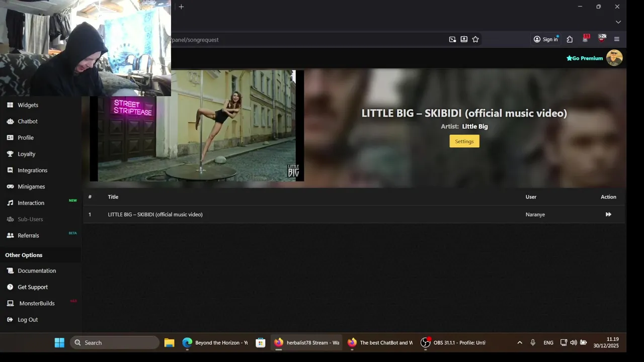Click the Little Big artist name
The image size is (644, 362).
[x=475, y=127]
